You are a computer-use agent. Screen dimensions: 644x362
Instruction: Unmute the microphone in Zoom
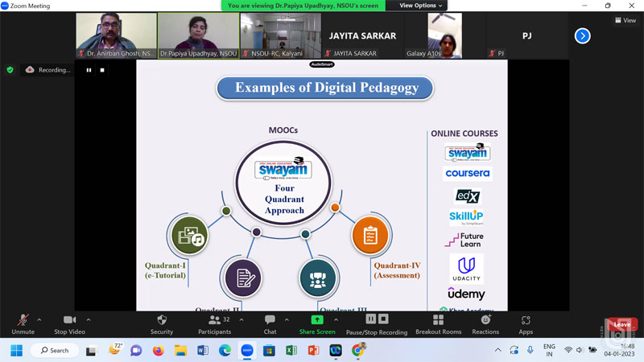click(23, 324)
